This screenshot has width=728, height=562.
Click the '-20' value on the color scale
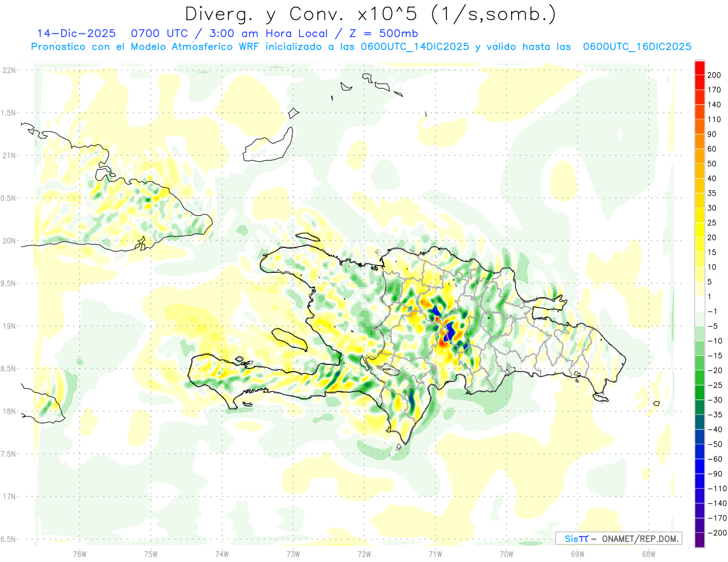pyautogui.click(x=715, y=370)
